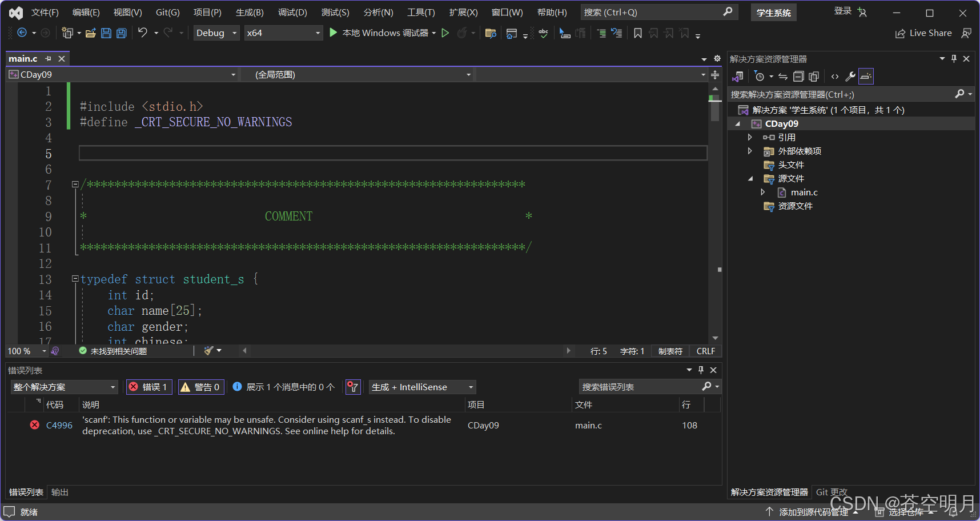Click the show all files icon
The image size is (980, 521).
coord(814,76)
